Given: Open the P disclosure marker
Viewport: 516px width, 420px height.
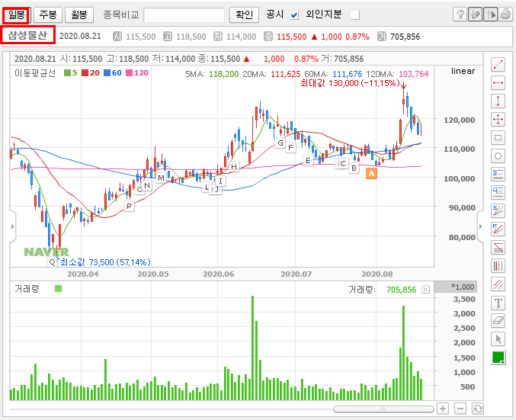Looking at the screenshot, I should point(129,207).
